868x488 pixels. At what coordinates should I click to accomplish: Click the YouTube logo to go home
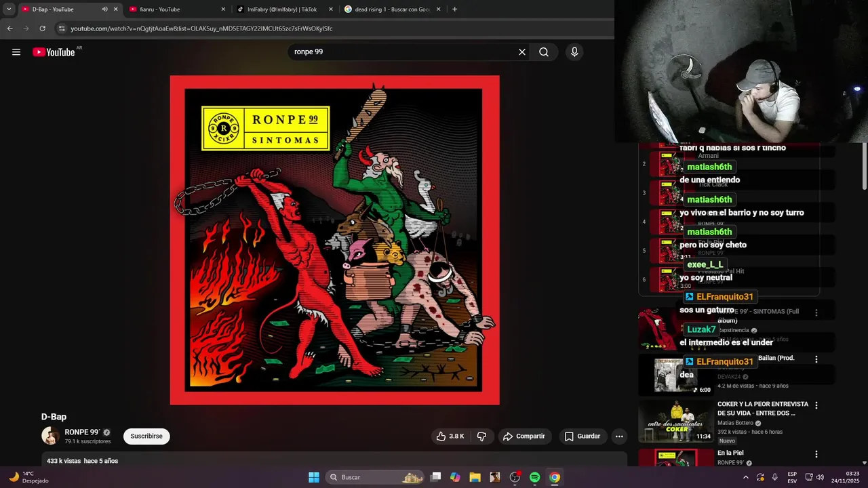click(54, 52)
